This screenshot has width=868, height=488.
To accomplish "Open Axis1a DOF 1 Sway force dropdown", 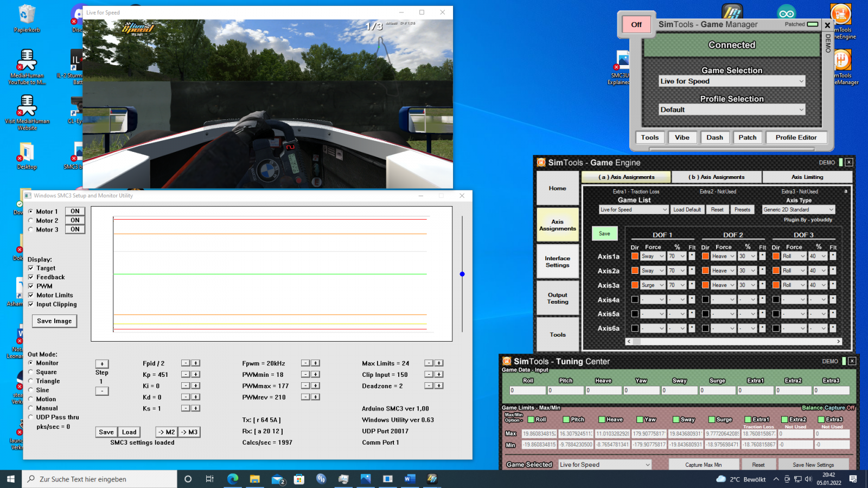I will click(653, 256).
